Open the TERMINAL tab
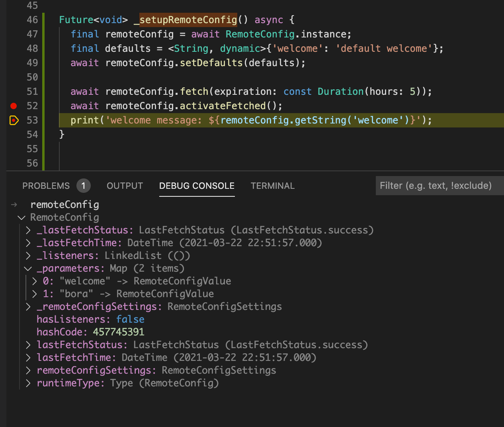Image resolution: width=504 pixels, height=427 pixels. point(273,186)
